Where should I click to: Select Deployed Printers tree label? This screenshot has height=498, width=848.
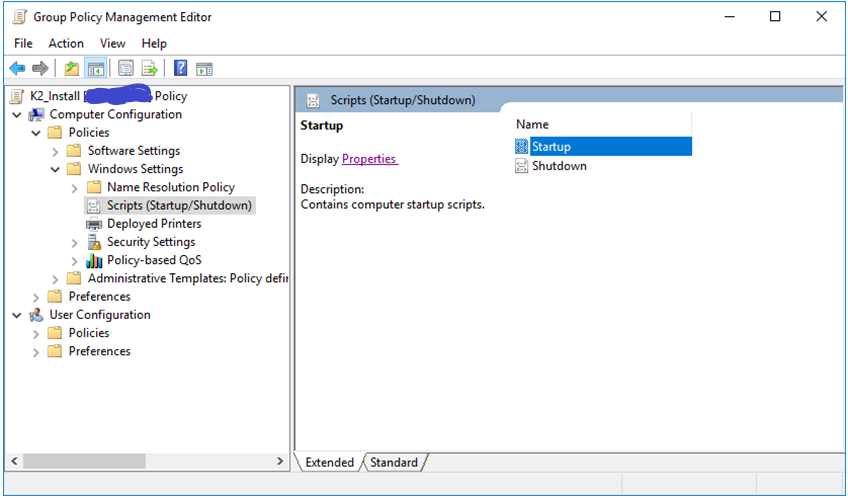tap(154, 224)
